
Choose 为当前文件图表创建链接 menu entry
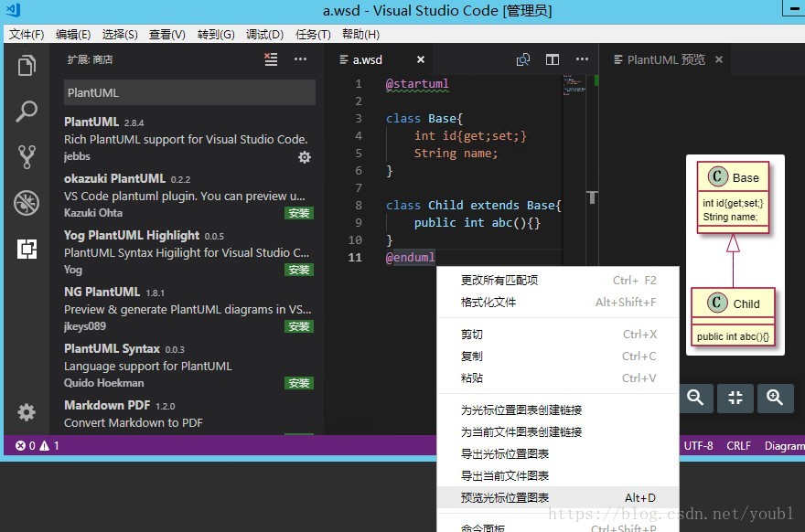tap(558, 432)
